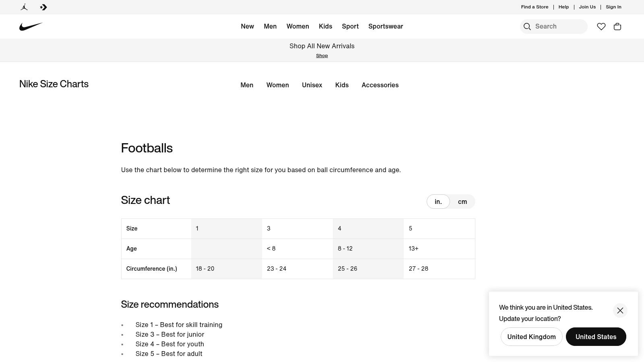Screen dimensions: 644x362
Task: Switch size chart units to cm
Action: 462,202
